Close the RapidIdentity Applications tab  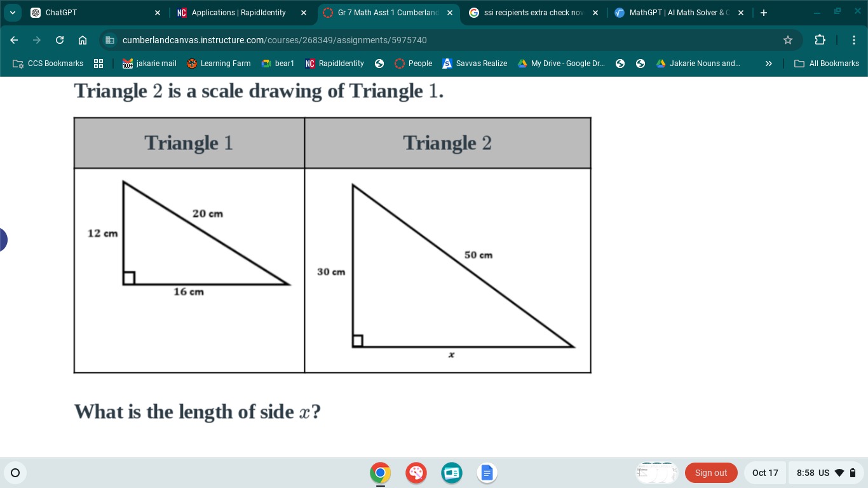point(304,13)
